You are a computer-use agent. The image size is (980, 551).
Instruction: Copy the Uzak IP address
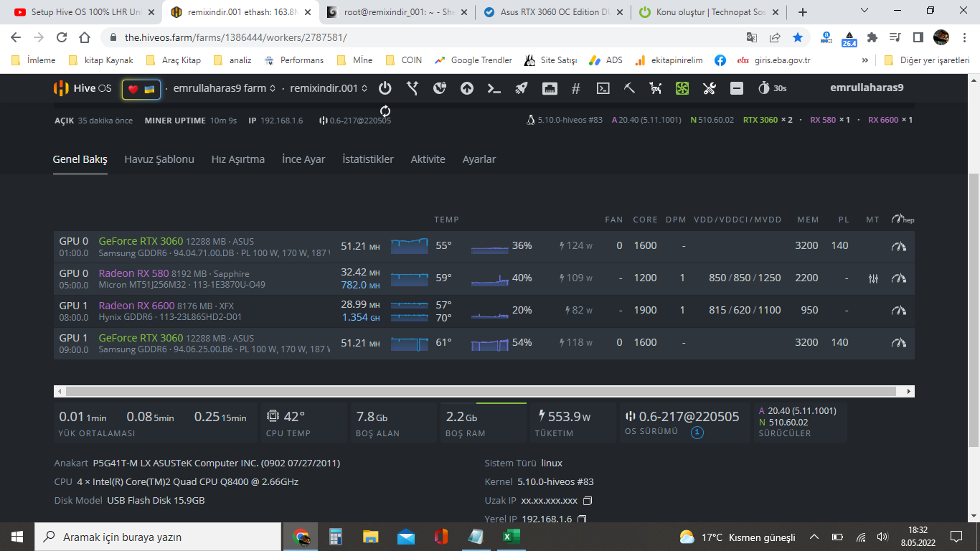click(588, 501)
